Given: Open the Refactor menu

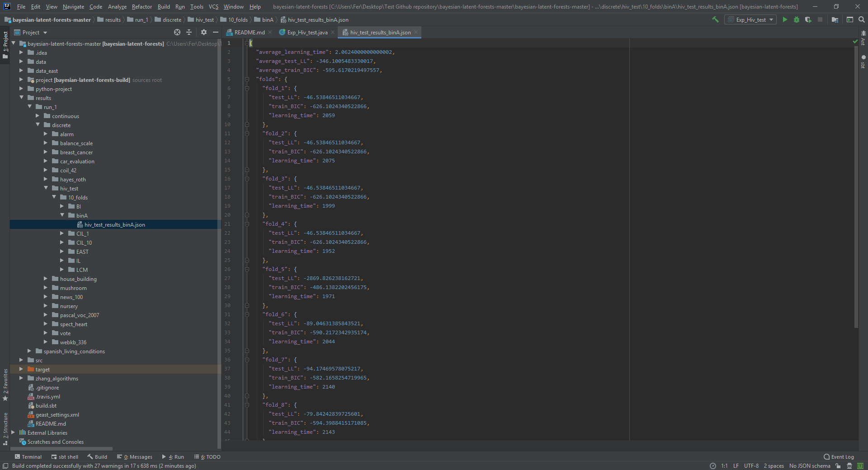Looking at the screenshot, I should click(x=142, y=7).
